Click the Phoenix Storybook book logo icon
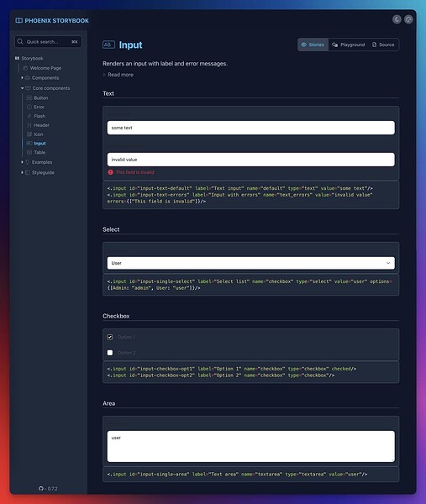Screen dimensions: 426x504 click(19, 20)
